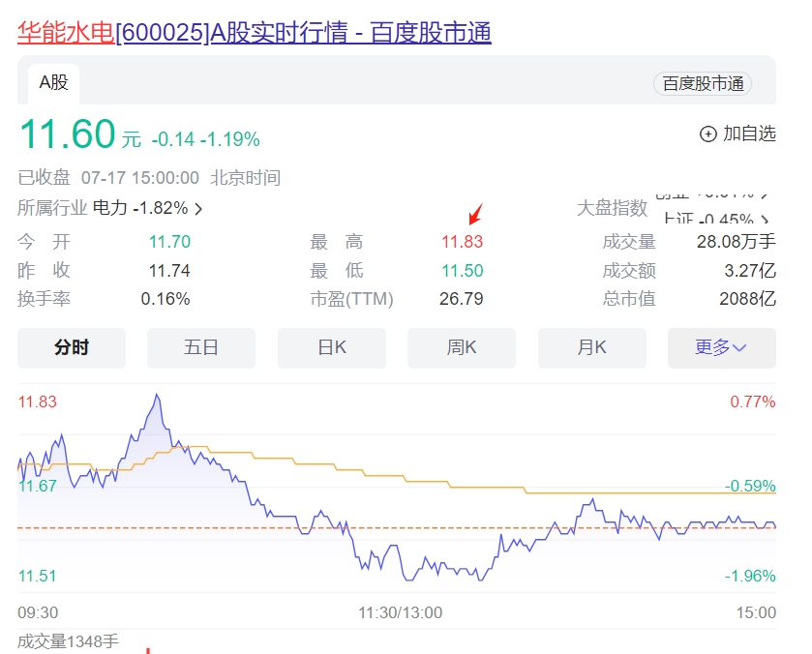
Task: Select the A股 tab
Action: 53,82
